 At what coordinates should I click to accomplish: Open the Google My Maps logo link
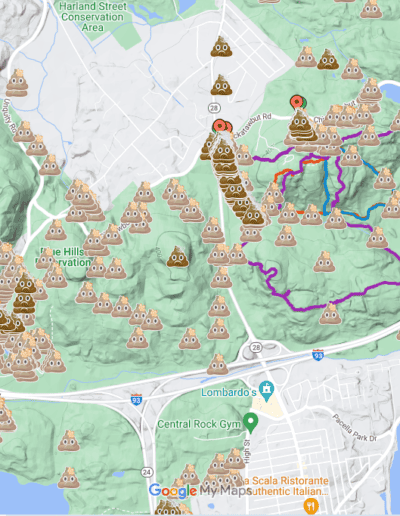200,491
